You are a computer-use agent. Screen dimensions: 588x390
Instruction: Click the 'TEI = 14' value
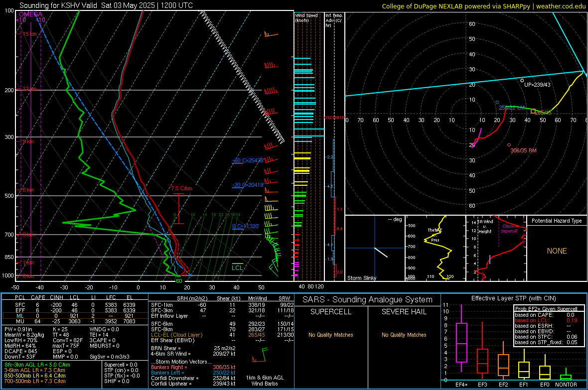coord(99,335)
